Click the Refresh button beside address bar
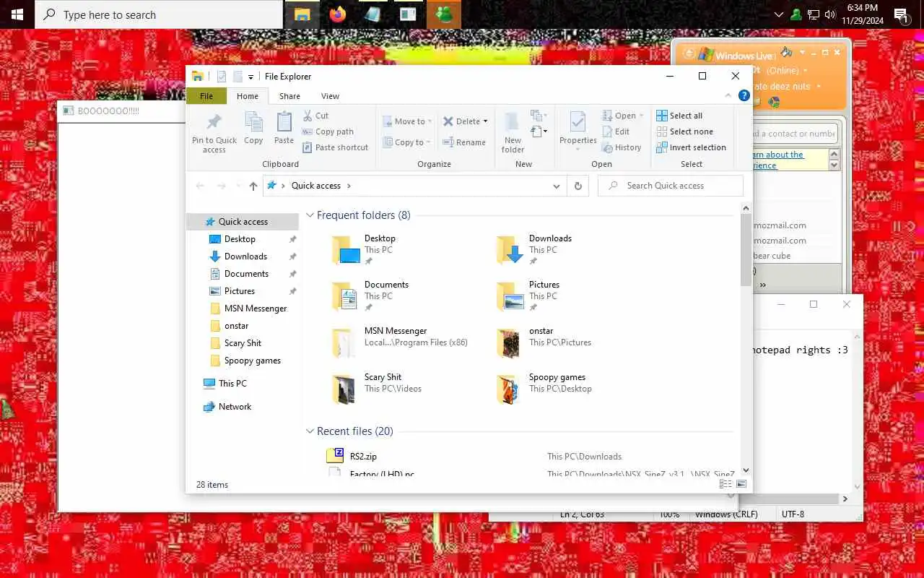This screenshot has height=578, width=924. (x=577, y=186)
